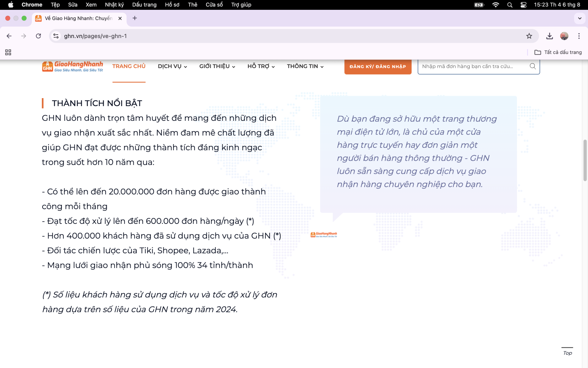Click the tab search down-arrow button
The height and width of the screenshot is (368, 588).
point(580,18)
